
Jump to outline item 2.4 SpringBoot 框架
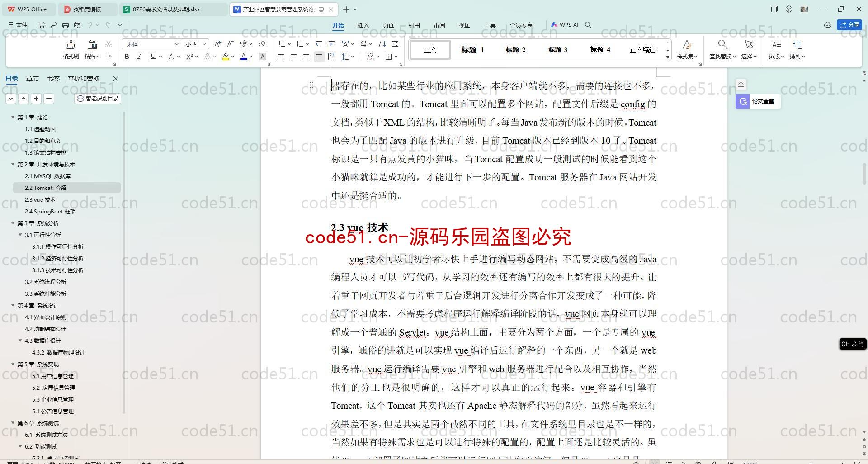(x=50, y=211)
